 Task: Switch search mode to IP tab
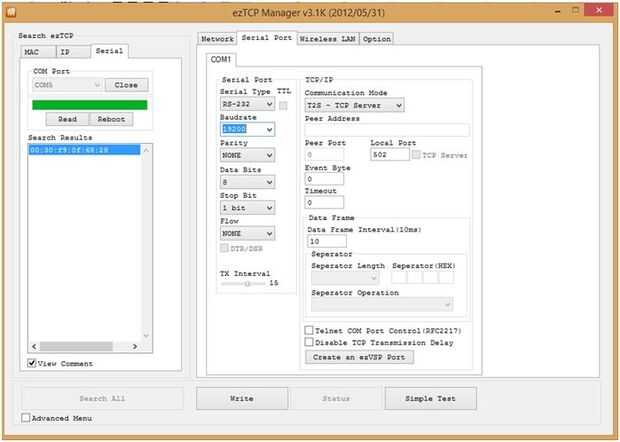(x=73, y=52)
